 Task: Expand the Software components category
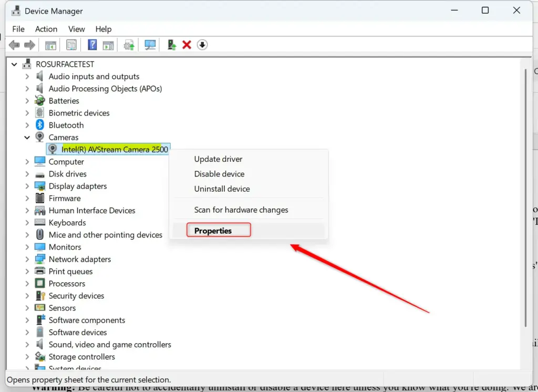pyautogui.click(x=27, y=320)
